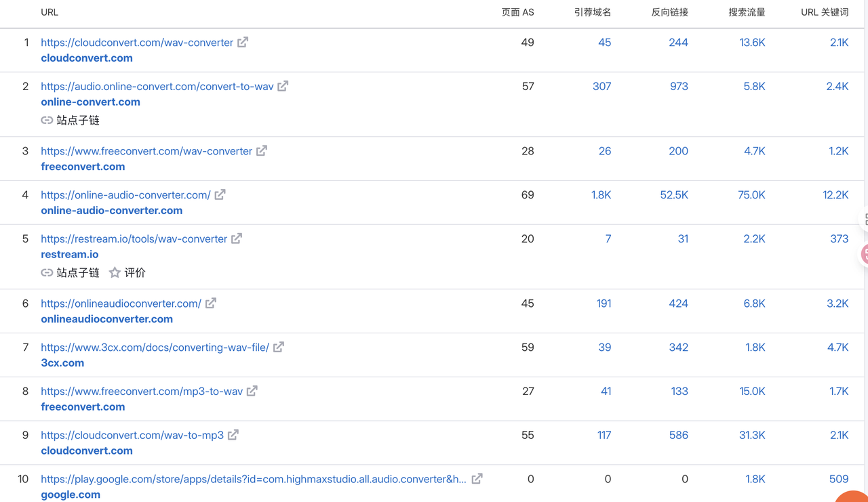Open external link icon for cloudconvert wav-converter
The width and height of the screenshot is (868, 502).
tap(243, 42)
